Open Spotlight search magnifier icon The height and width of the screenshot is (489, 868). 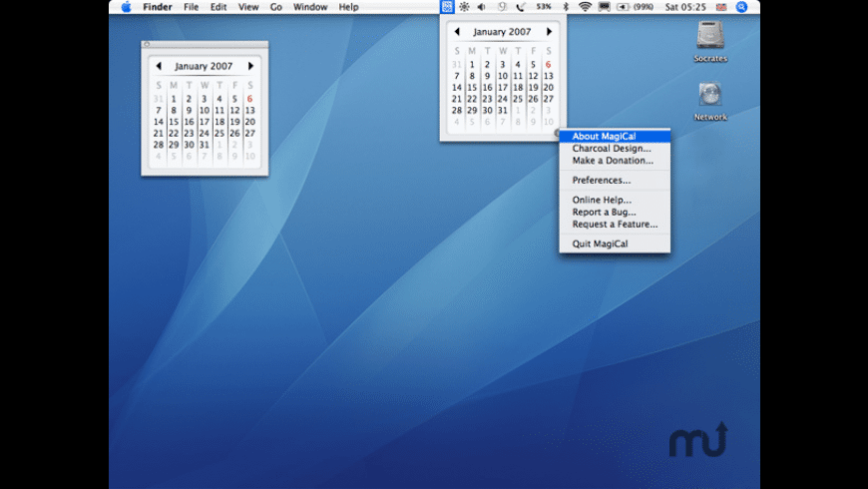point(741,7)
